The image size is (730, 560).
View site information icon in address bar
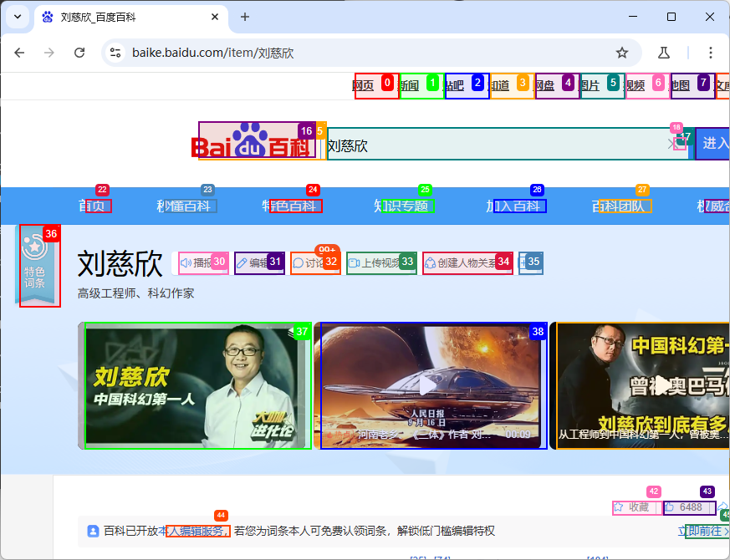coord(115,53)
